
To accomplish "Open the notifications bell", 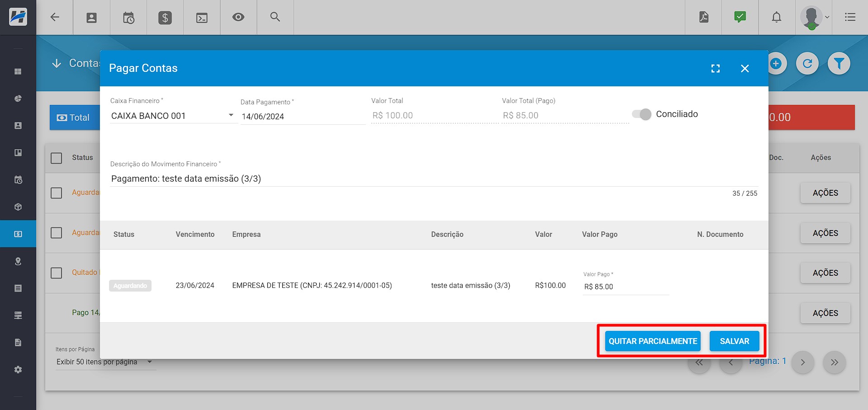I will click(777, 17).
